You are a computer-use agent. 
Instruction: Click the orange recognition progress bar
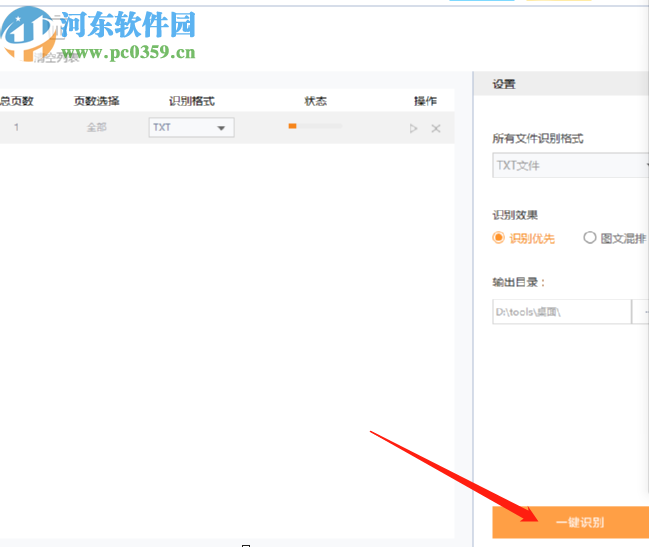tap(315, 126)
